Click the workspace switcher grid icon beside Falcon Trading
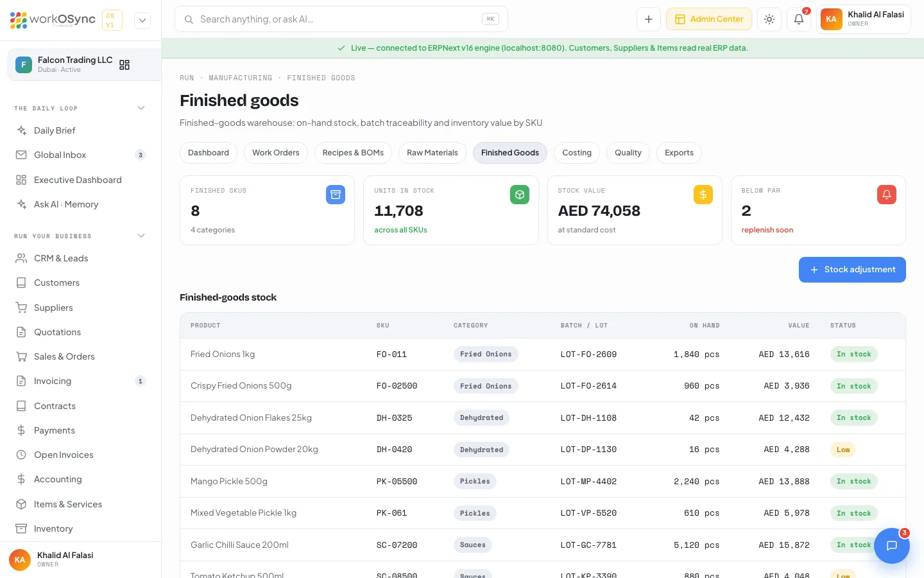Image resolution: width=924 pixels, height=578 pixels. pyautogui.click(x=124, y=65)
